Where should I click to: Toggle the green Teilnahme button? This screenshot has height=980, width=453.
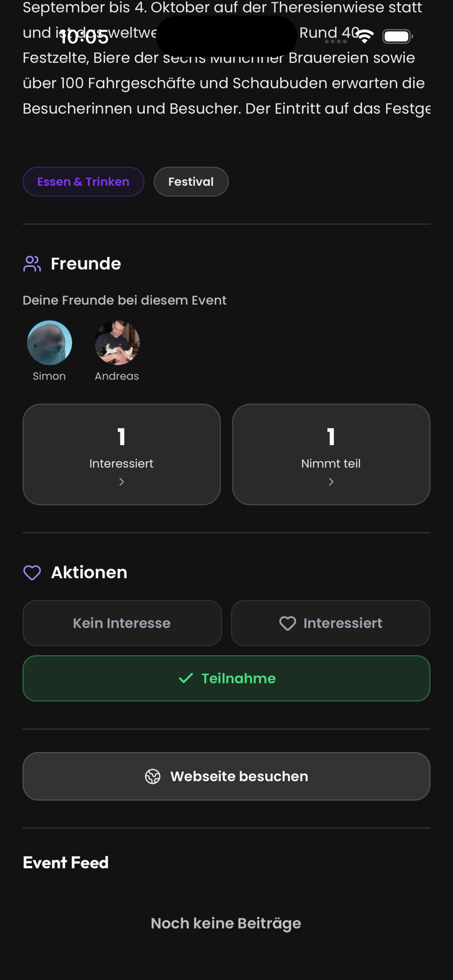pos(226,678)
